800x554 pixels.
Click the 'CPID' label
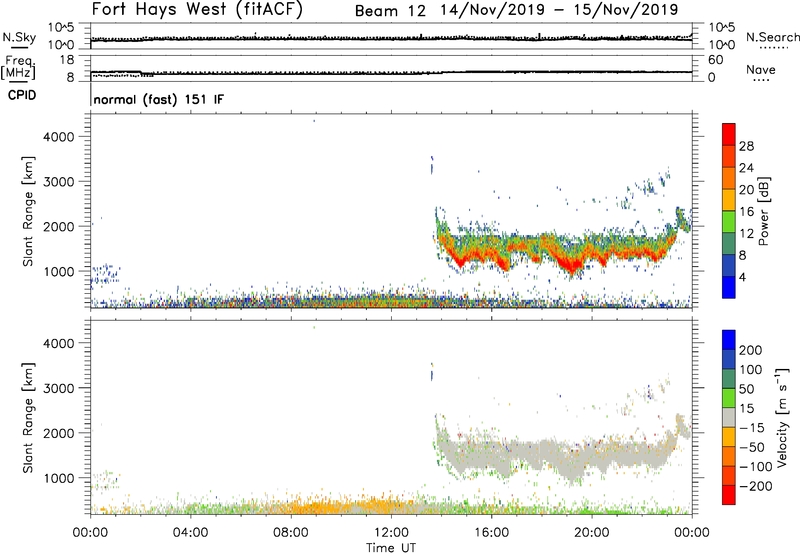[22, 95]
